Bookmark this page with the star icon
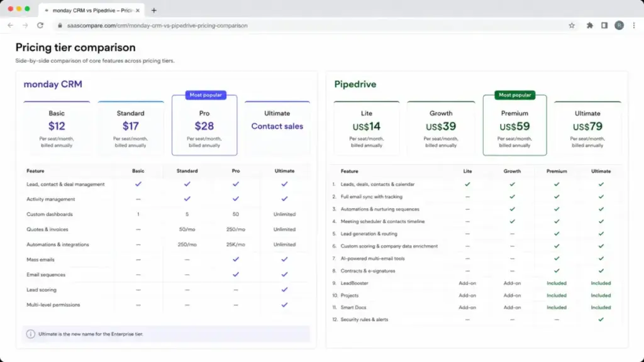The height and width of the screenshot is (362, 644). tap(572, 25)
